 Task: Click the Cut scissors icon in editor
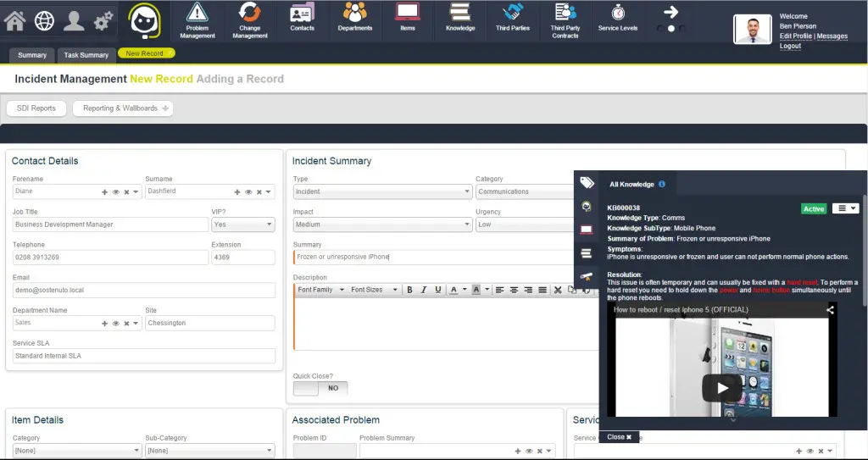coord(558,290)
